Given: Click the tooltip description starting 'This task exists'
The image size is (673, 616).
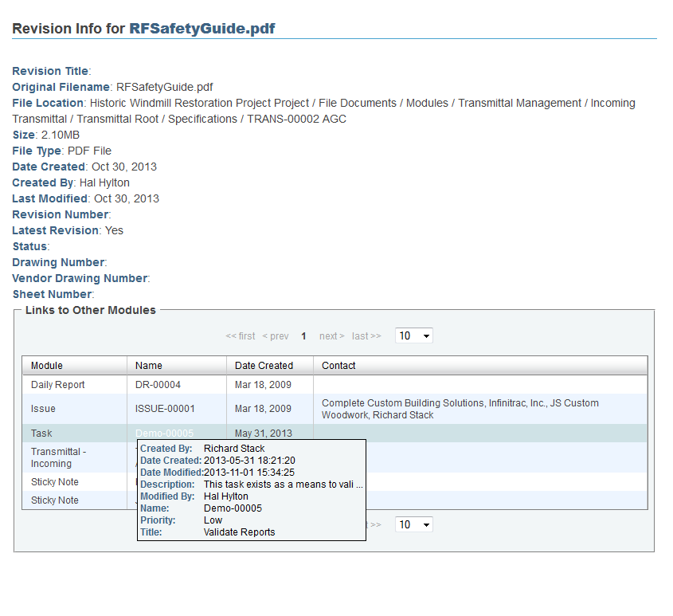Looking at the screenshot, I should (x=284, y=485).
